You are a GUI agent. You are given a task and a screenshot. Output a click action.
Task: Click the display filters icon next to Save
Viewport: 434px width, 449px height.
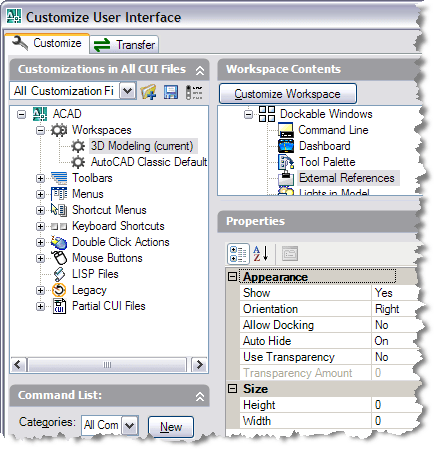pyautogui.click(x=194, y=92)
